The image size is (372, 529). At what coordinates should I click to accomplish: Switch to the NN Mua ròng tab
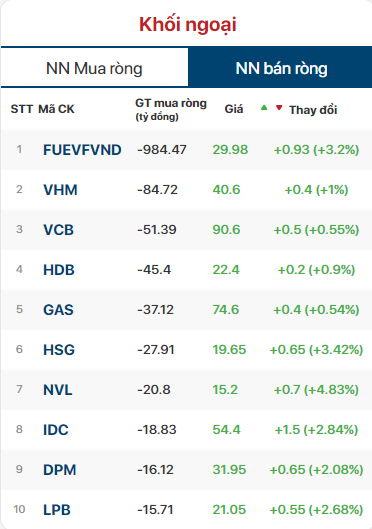click(94, 68)
